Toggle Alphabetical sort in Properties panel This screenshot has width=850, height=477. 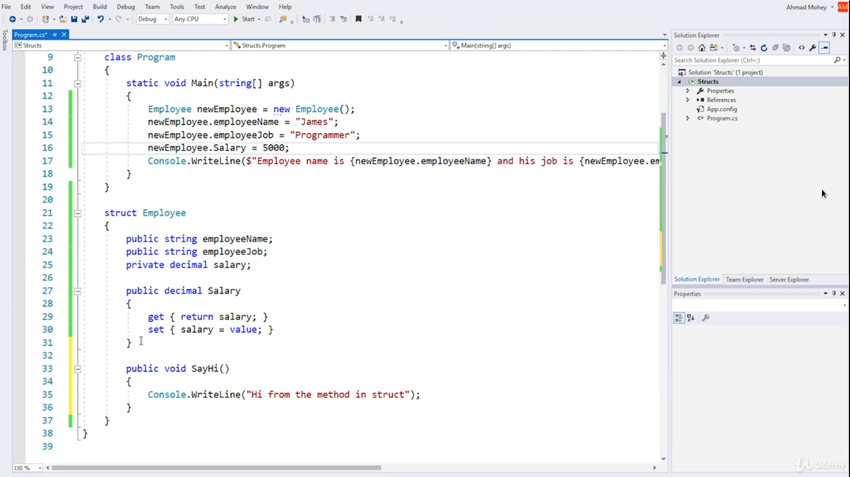click(x=691, y=318)
